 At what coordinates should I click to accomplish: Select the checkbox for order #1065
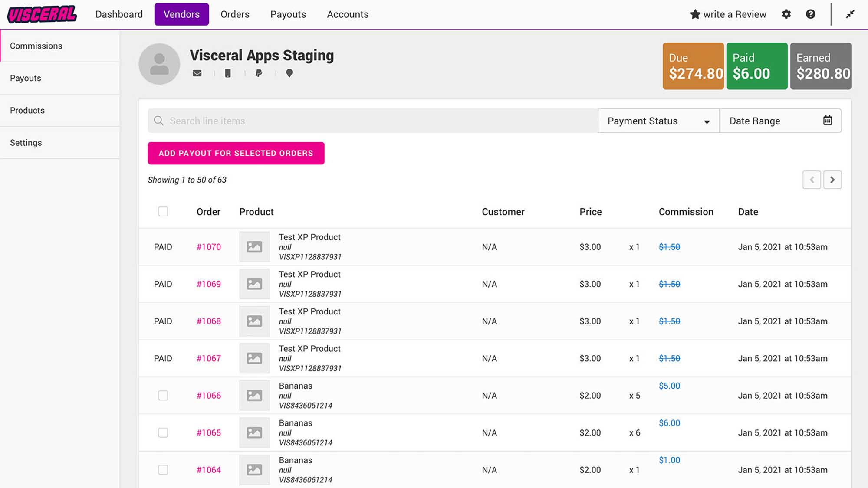tap(163, 433)
